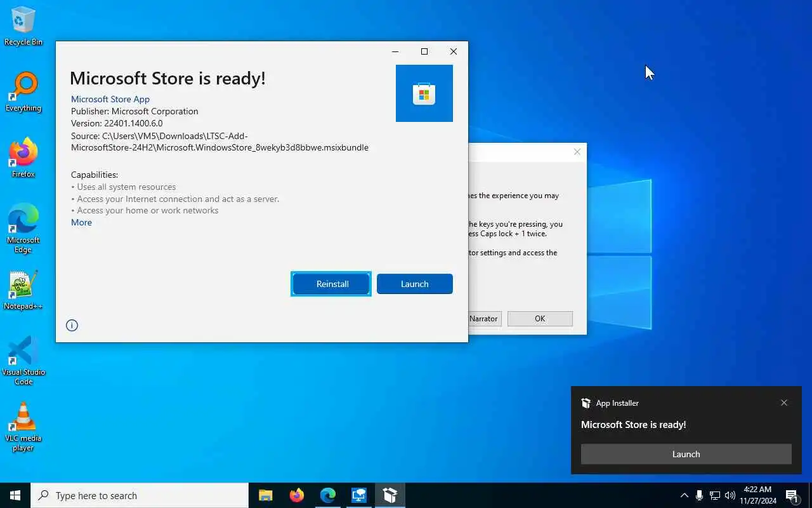Click 'Access your home or work networks'
The height and width of the screenshot is (508, 812).
coord(148,210)
